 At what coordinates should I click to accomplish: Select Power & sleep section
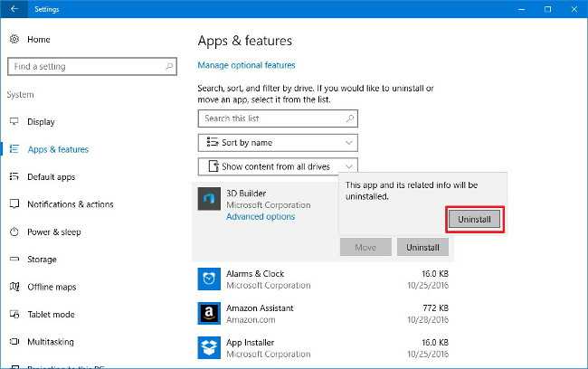pos(54,232)
